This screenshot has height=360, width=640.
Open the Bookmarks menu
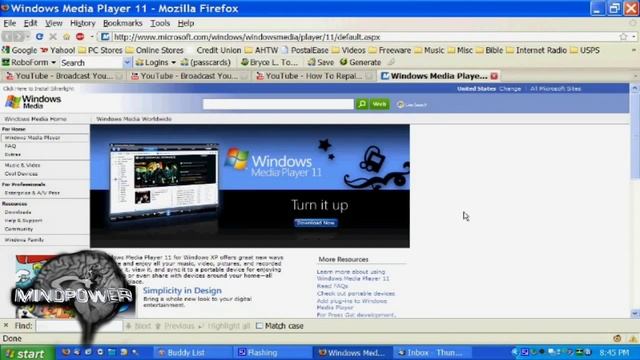click(122, 23)
